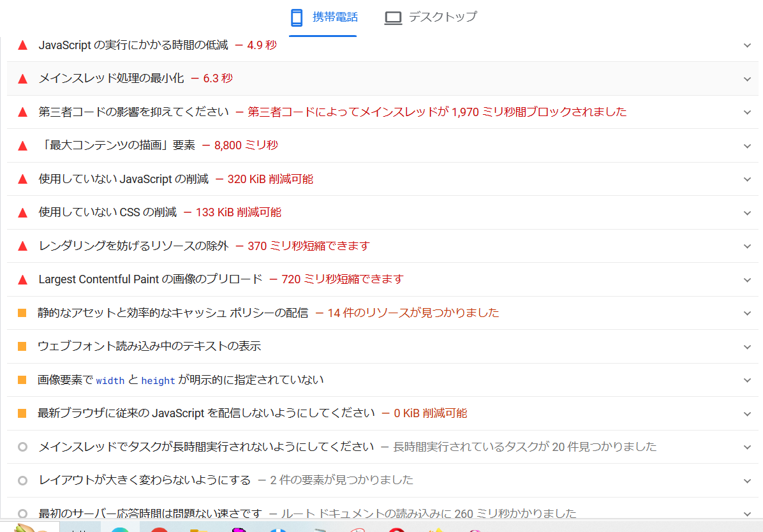This screenshot has width=763, height=532.
Task: Click orange square beside ウェブフォント読み込み中のテキストの表示
Action: point(22,346)
